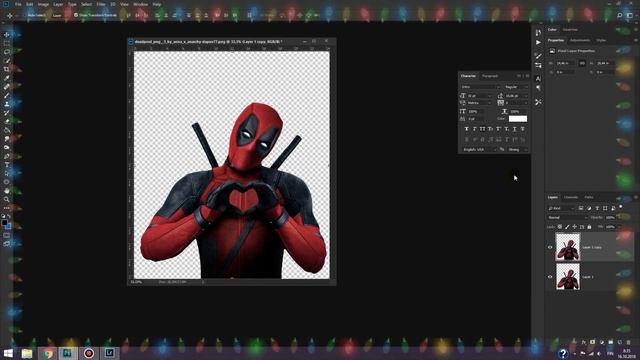The height and width of the screenshot is (360, 640).
Task: Open the File menu
Action: [x=18, y=4]
